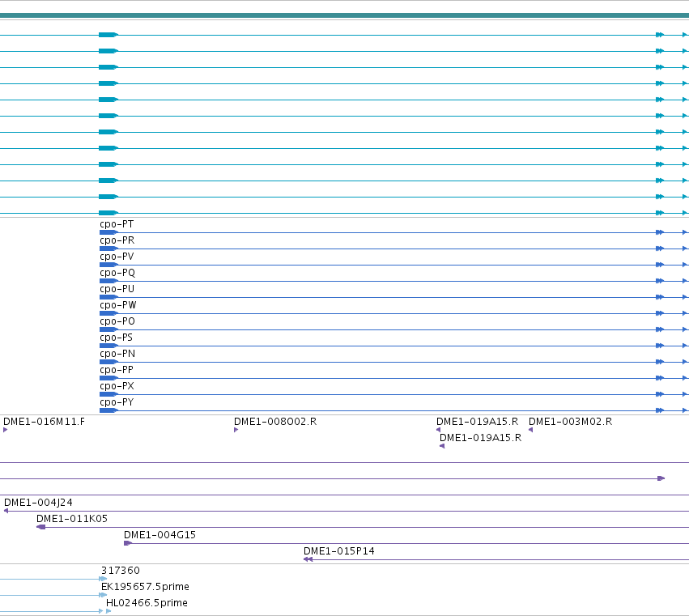Click the purple block under DME1-011K05

coord(40,527)
